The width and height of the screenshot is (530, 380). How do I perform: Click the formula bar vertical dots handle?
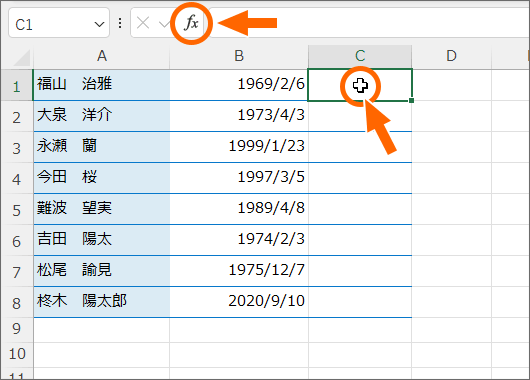[120, 23]
